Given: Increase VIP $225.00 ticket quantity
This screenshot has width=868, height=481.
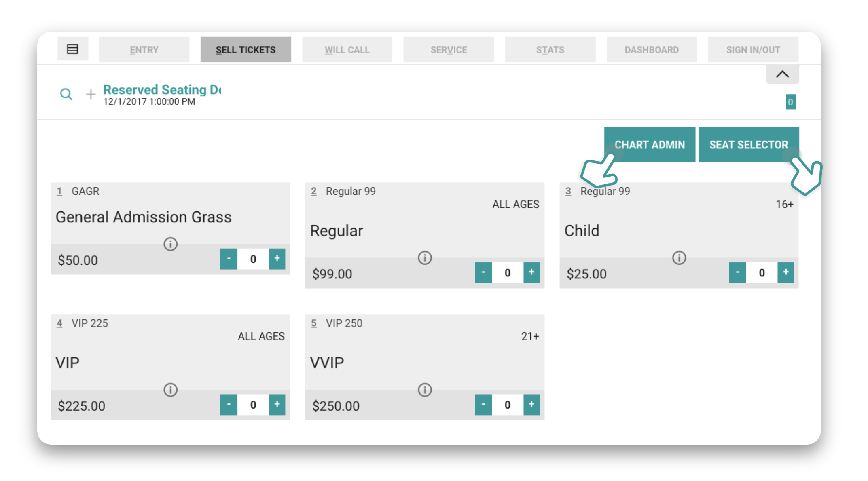Looking at the screenshot, I should (x=277, y=405).
